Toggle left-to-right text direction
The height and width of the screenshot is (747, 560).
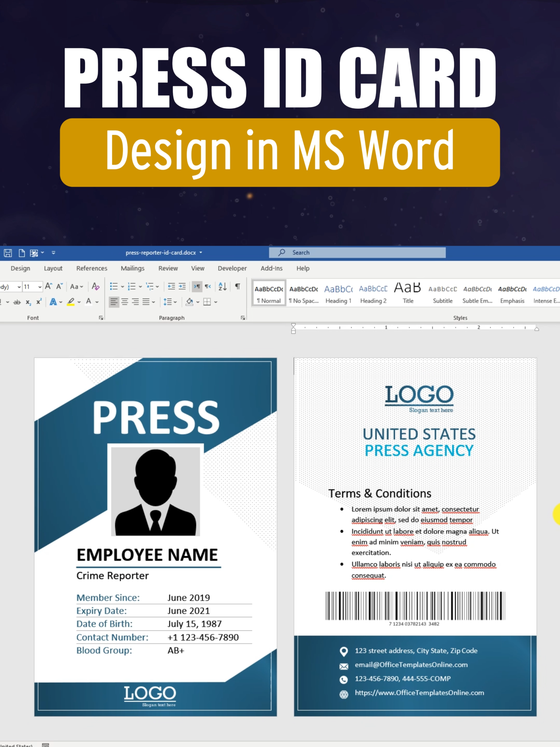pos(197,286)
